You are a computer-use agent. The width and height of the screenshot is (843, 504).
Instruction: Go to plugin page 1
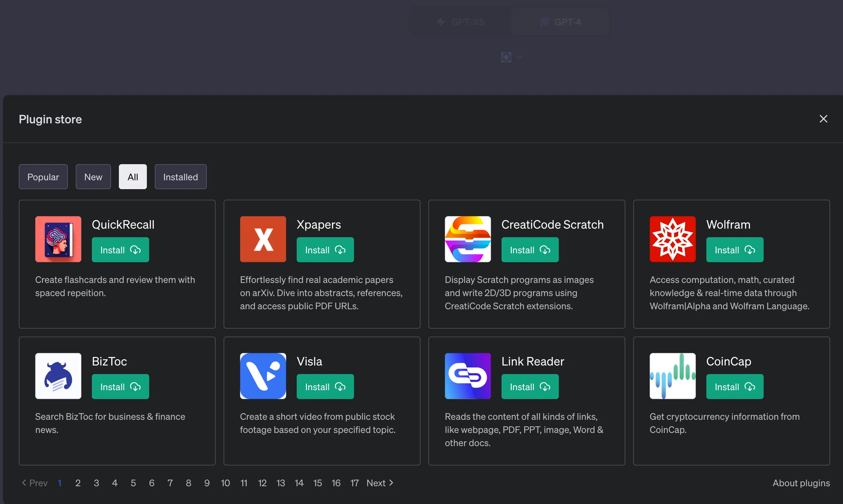point(60,483)
